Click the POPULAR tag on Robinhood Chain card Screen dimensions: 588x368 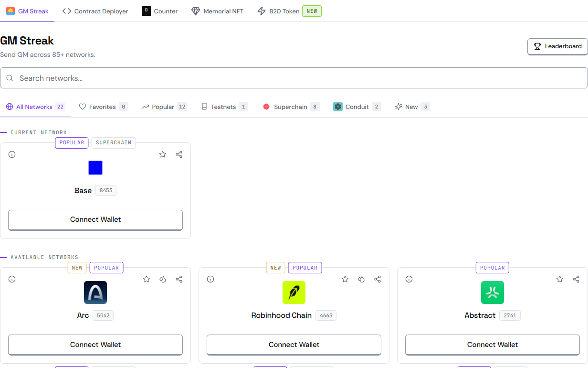coord(305,268)
